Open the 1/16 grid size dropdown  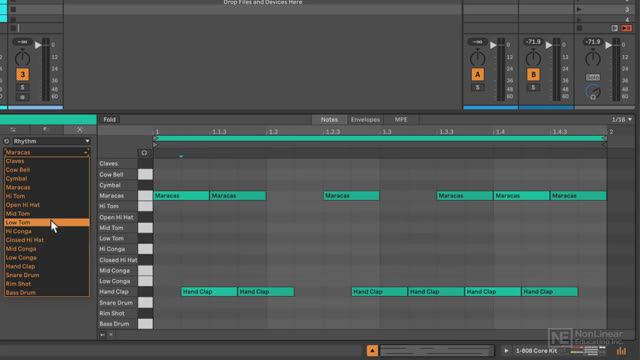pyautogui.click(x=621, y=120)
